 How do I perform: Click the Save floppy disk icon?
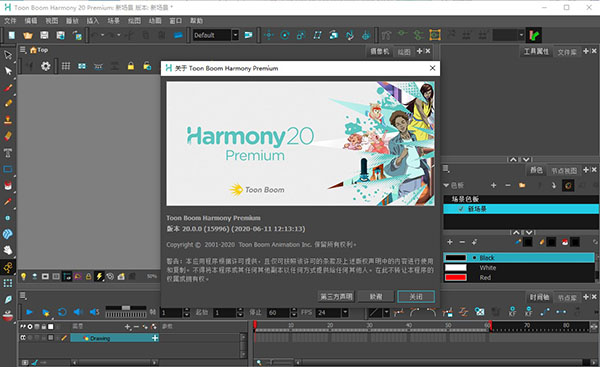(x=44, y=36)
